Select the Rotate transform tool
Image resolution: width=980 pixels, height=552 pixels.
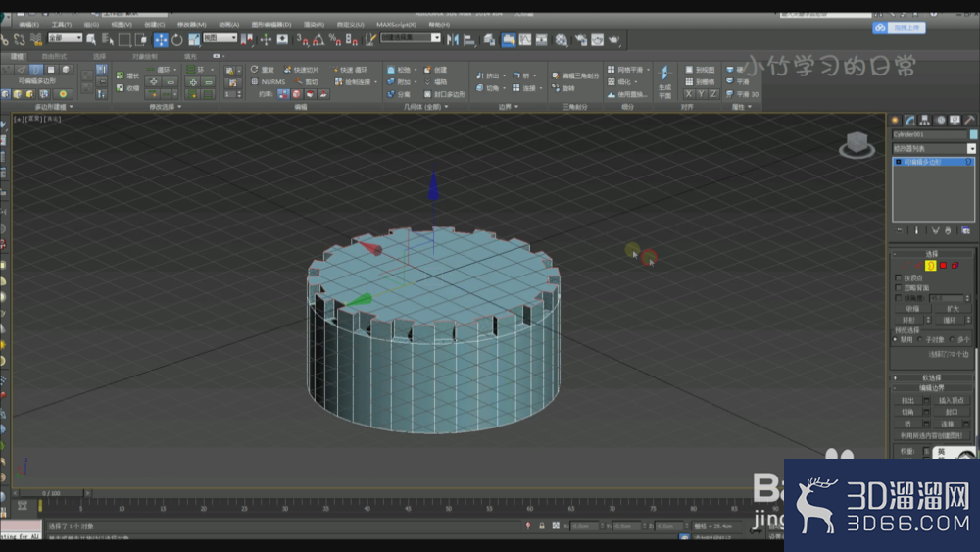tap(177, 40)
